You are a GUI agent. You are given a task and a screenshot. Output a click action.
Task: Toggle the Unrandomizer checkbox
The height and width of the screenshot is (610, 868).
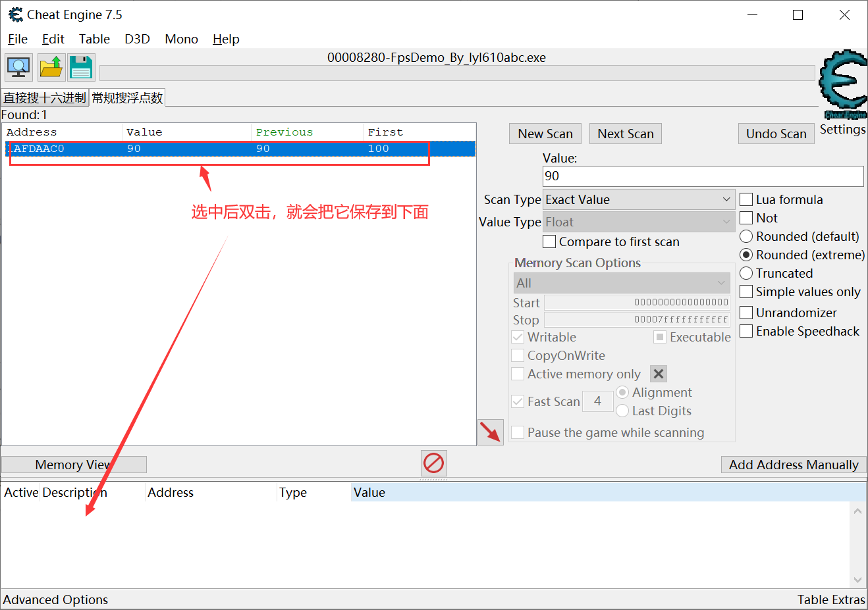(x=746, y=313)
